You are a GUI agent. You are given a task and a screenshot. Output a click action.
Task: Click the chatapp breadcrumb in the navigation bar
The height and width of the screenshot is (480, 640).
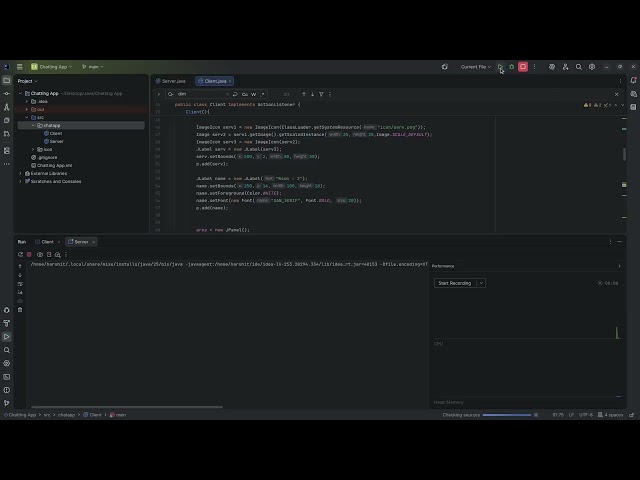tap(66, 415)
